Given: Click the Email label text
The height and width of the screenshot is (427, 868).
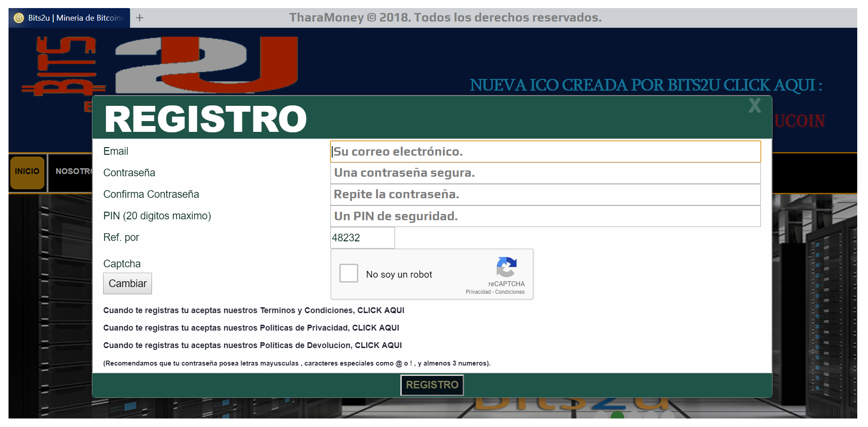Looking at the screenshot, I should pyautogui.click(x=116, y=152).
